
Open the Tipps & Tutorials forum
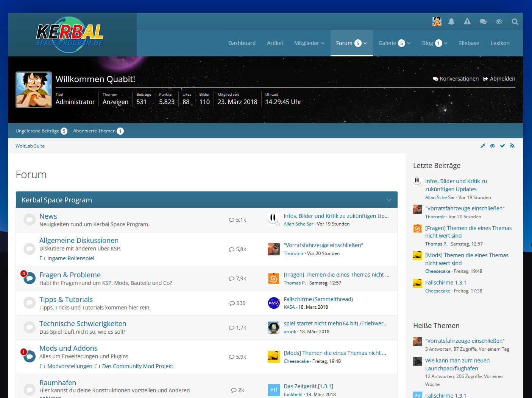pyautogui.click(x=66, y=299)
